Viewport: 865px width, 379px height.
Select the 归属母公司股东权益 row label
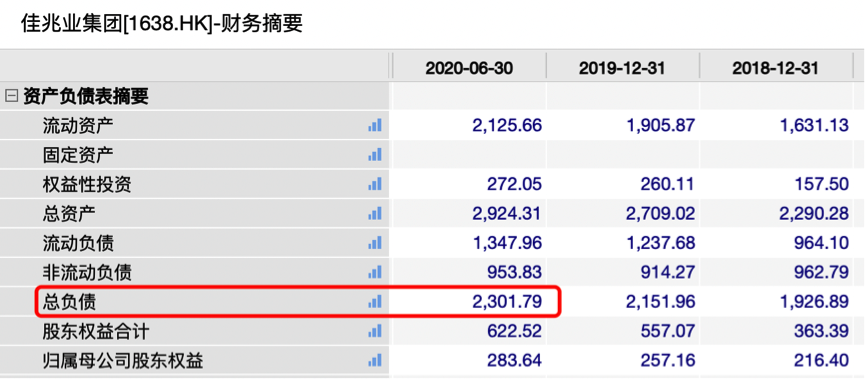[x=123, y=361]
